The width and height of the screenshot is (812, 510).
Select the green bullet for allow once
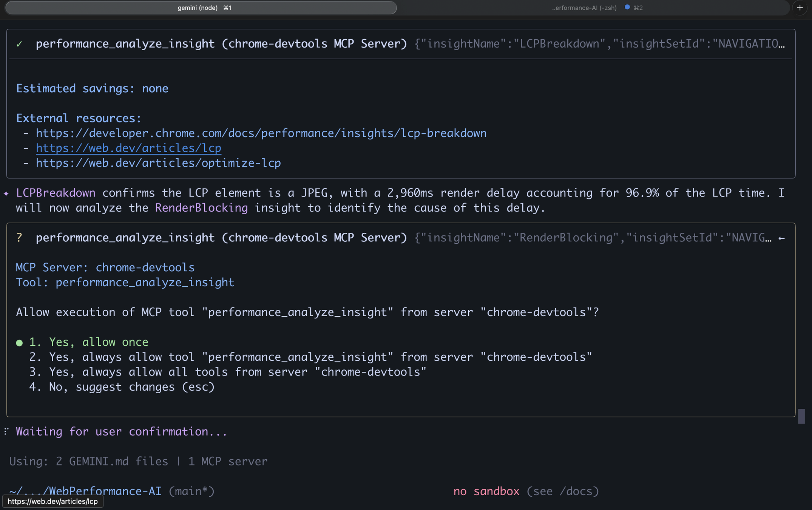tap(19, 343)
